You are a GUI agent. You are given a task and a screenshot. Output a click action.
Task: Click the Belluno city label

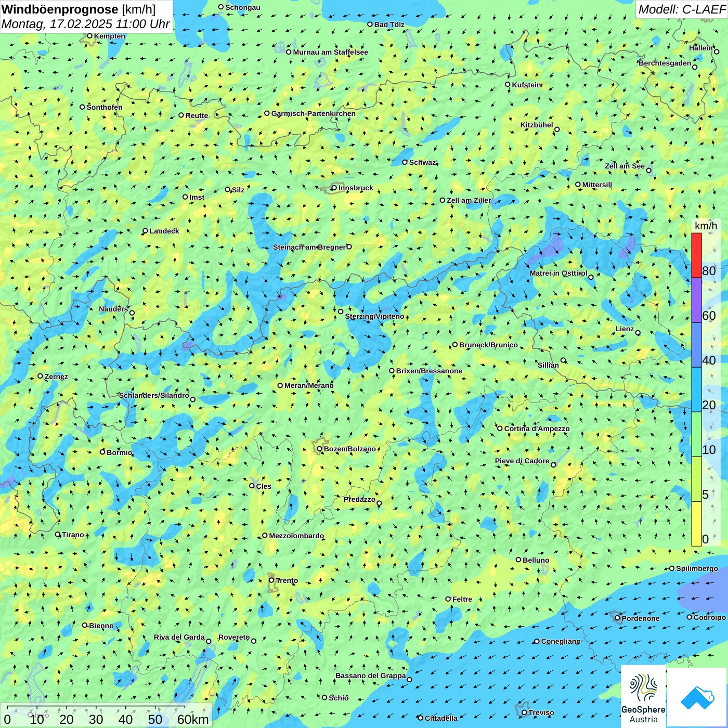[536, 560]
